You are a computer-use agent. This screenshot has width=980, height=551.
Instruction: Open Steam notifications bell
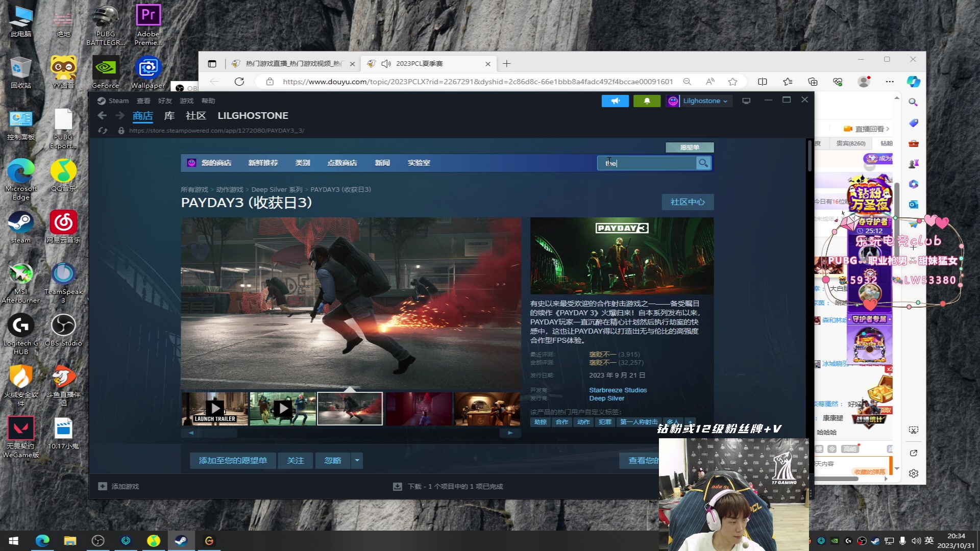coord(647,101)
